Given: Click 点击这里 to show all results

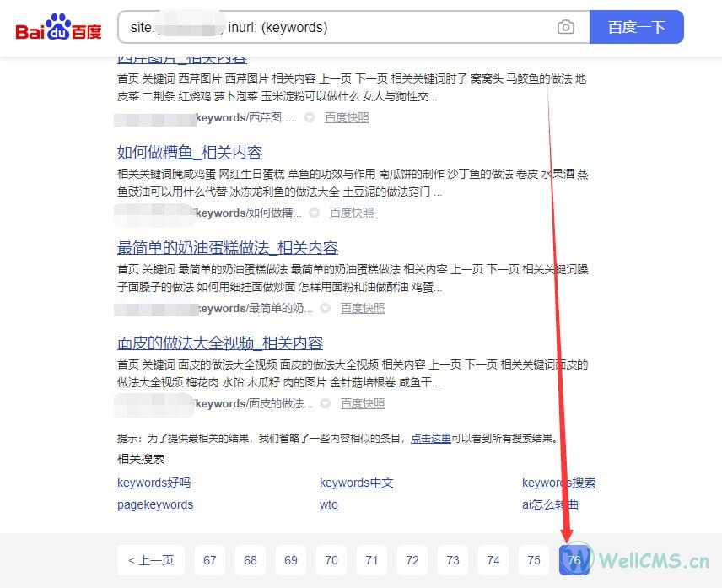Looking at the screenshot, I should [430, 439].
